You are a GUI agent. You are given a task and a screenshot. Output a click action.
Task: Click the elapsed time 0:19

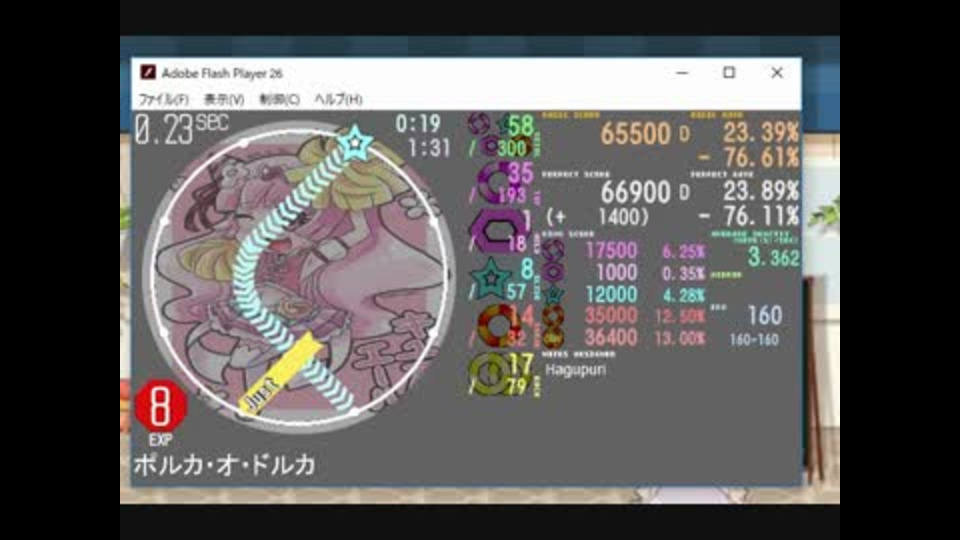[418, 124]
